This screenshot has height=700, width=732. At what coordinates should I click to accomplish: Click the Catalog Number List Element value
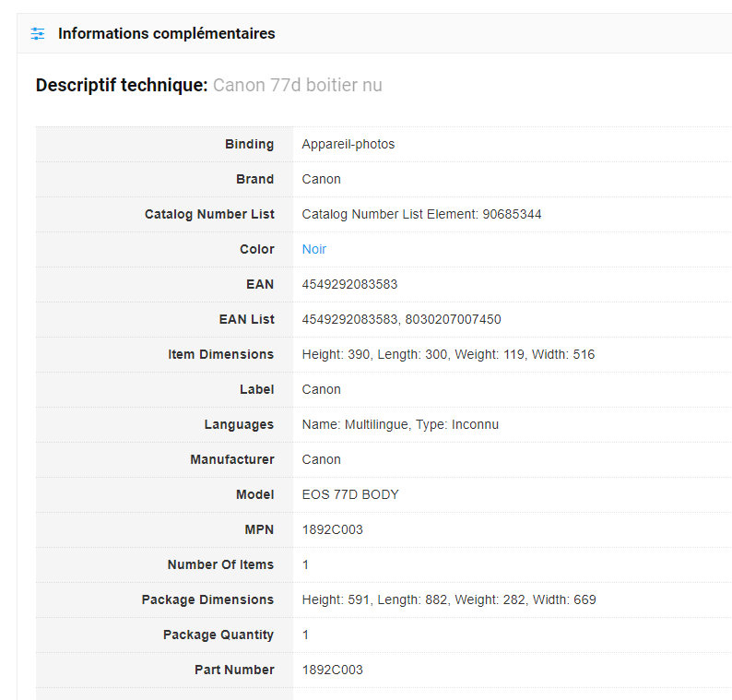point(421,214)
